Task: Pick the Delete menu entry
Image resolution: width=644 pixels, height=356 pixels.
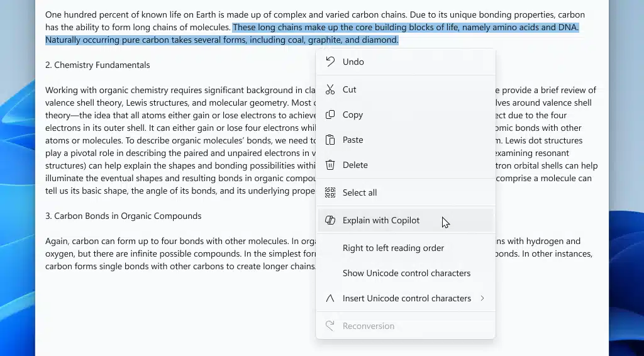Action: pyautogui.click(x=355, y=165)
